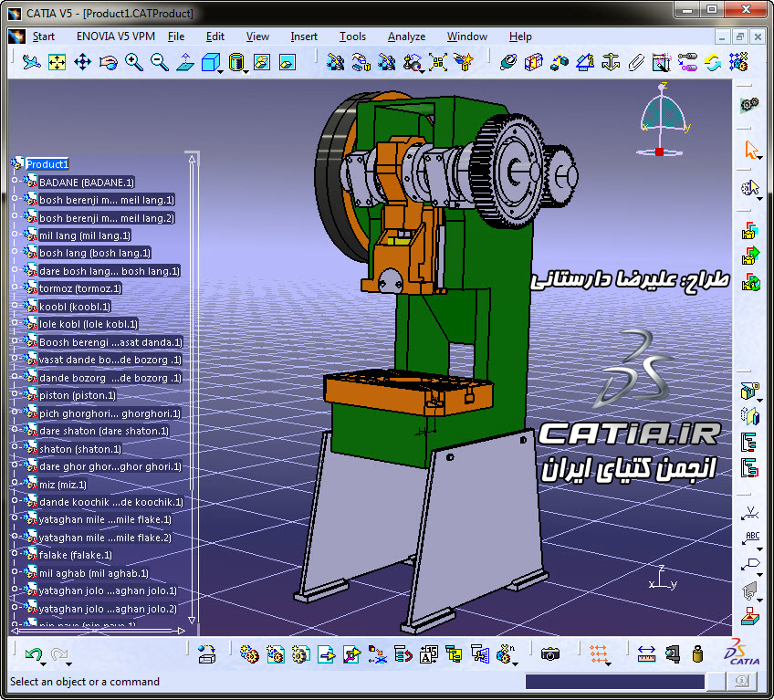Click the tree scroll-up arrow
This screenshot has height=700, width=774.
click(192, 159)
